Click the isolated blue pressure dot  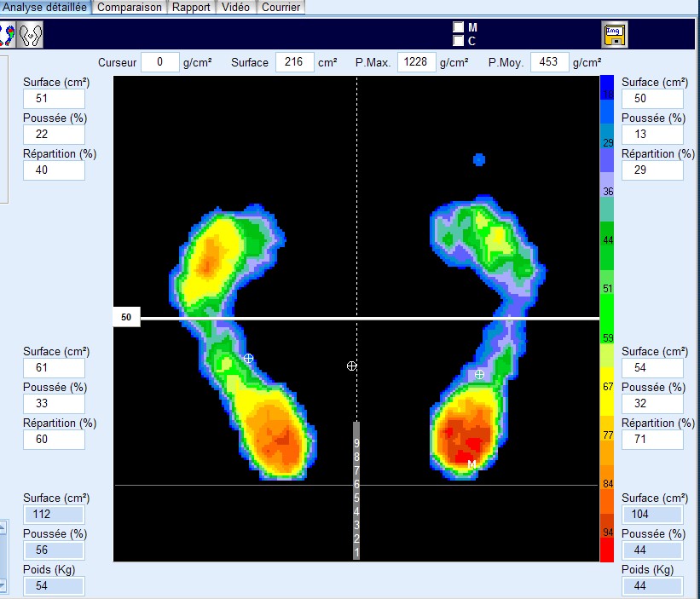[x=479, y=159]
